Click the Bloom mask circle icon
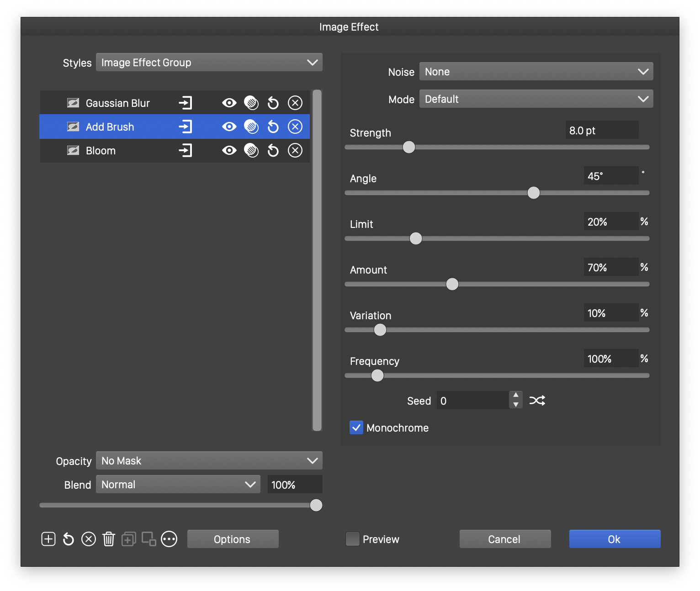This screenshot has width=700, height=591. point(251,150)
